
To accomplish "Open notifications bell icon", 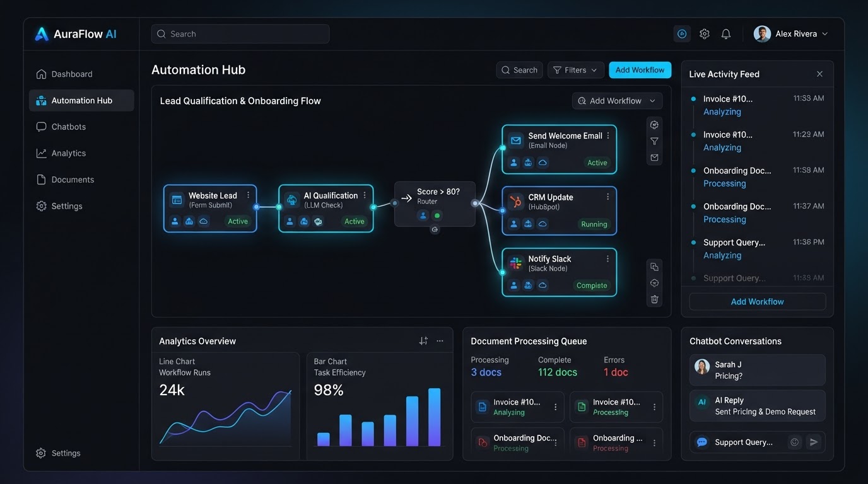I will pyautogui.click(x=726, y=34).
